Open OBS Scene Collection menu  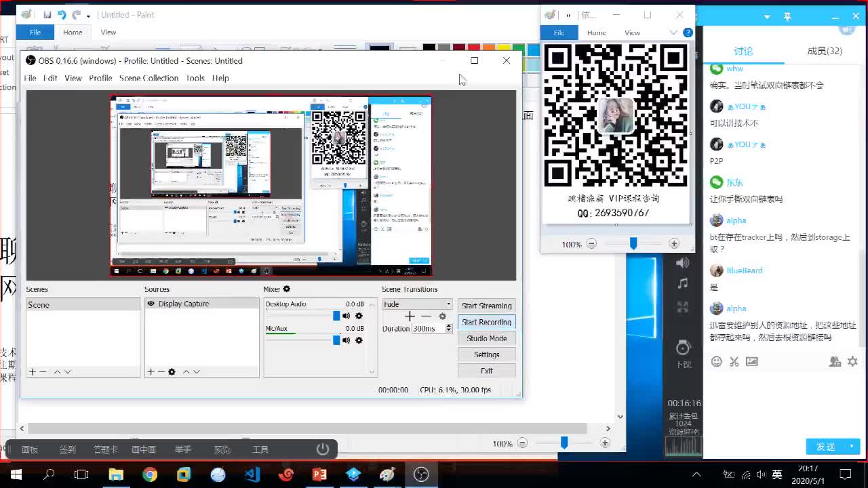(x=149, y=78)
